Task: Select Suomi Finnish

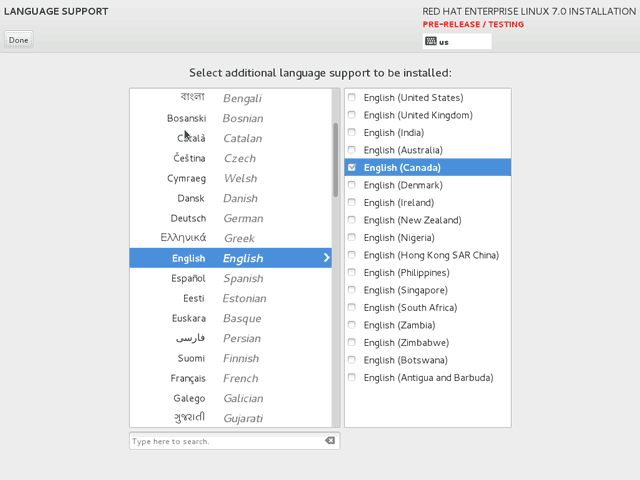Action: (231, 358)
